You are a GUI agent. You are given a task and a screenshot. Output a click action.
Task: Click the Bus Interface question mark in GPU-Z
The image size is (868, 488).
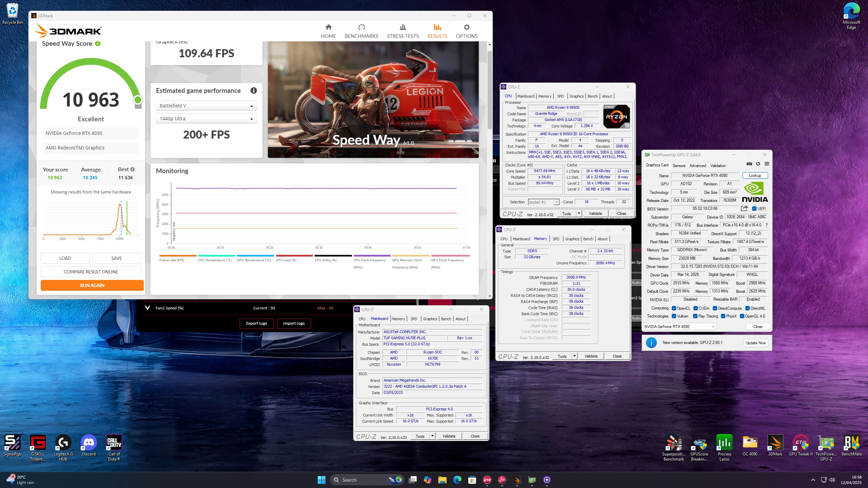pos(767,225)
